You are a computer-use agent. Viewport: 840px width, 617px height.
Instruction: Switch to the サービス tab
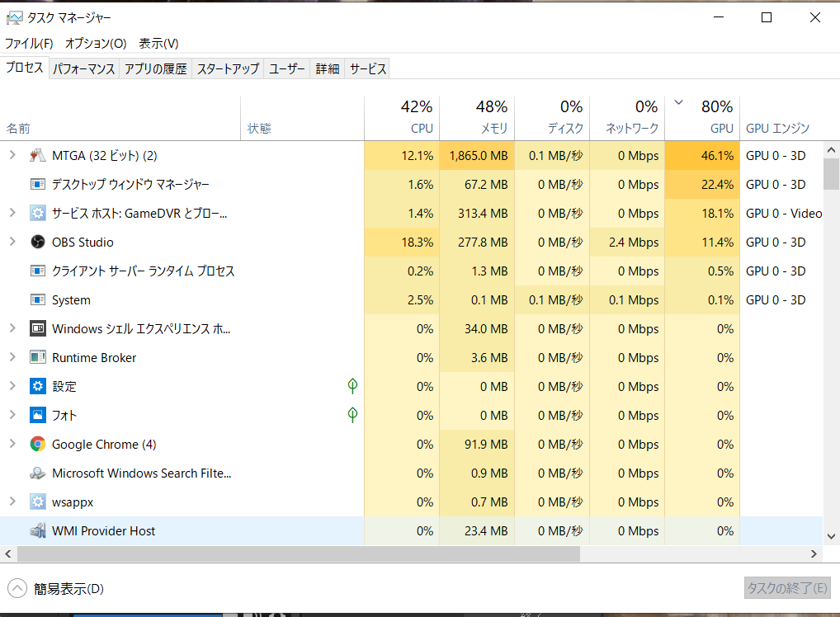367,69
